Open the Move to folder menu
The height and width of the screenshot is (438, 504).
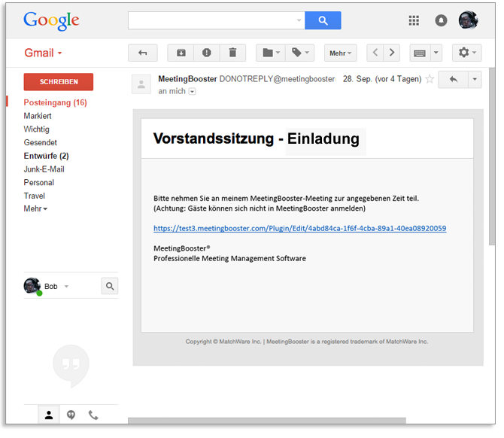coord(271,53)
